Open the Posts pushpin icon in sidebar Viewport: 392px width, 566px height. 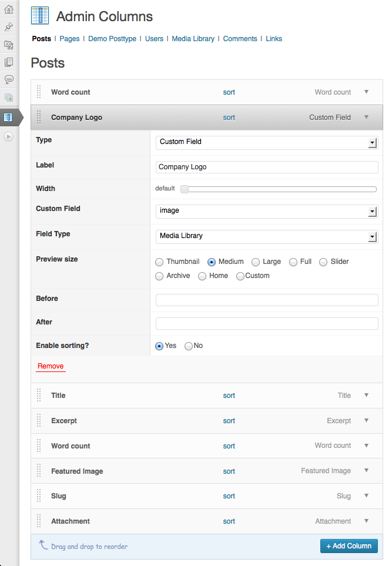tap(9, 26)
